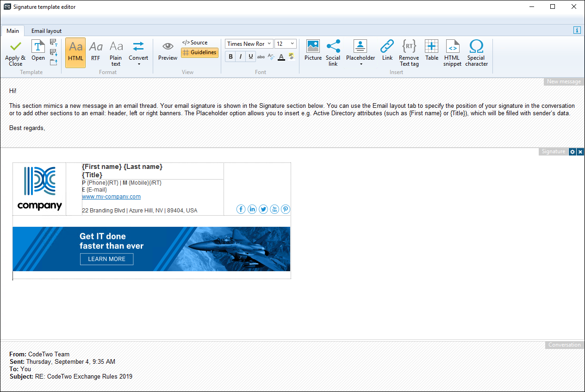The width and height of the screenshot is (585, 392).
Task: Click the LEARN MORE button in banner
Action: coord(107,259)
